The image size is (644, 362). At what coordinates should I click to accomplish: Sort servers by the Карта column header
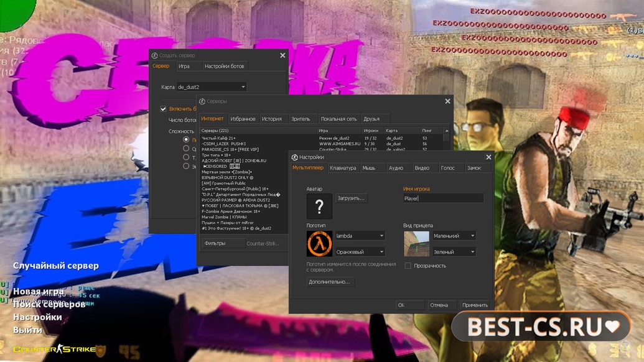click(402, 131)
